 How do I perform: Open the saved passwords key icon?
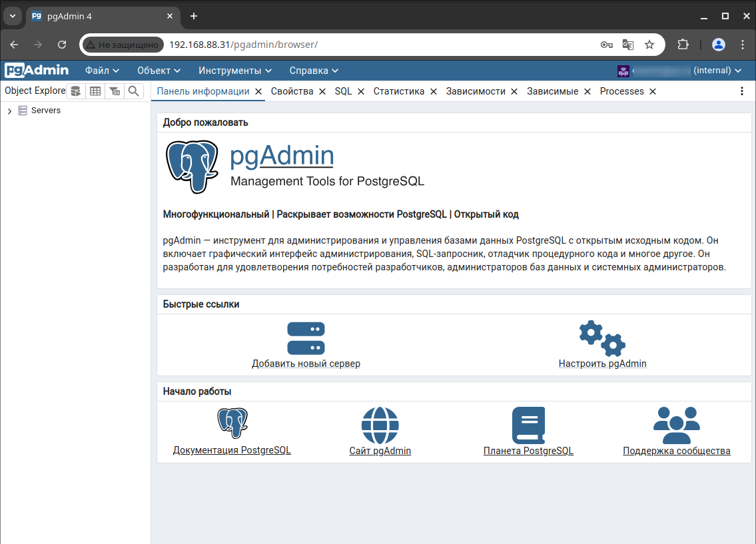(x=607, y=45)
